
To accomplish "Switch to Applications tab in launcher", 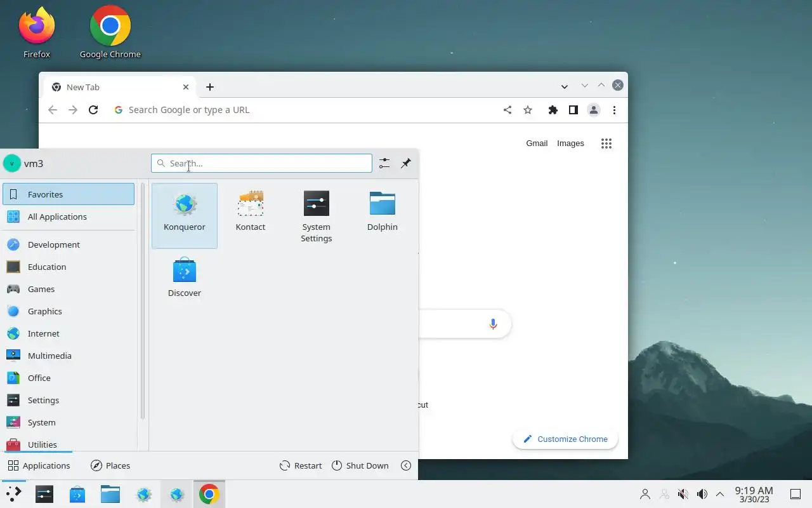I will (x=39, y=465).
